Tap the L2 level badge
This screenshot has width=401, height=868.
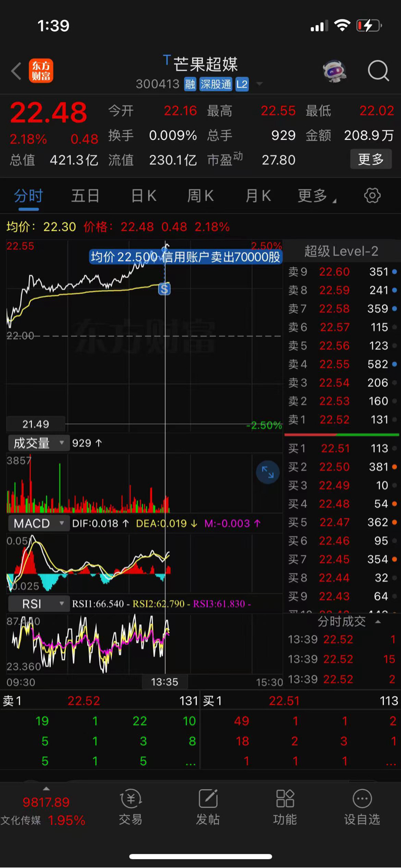tap(242, 85)
